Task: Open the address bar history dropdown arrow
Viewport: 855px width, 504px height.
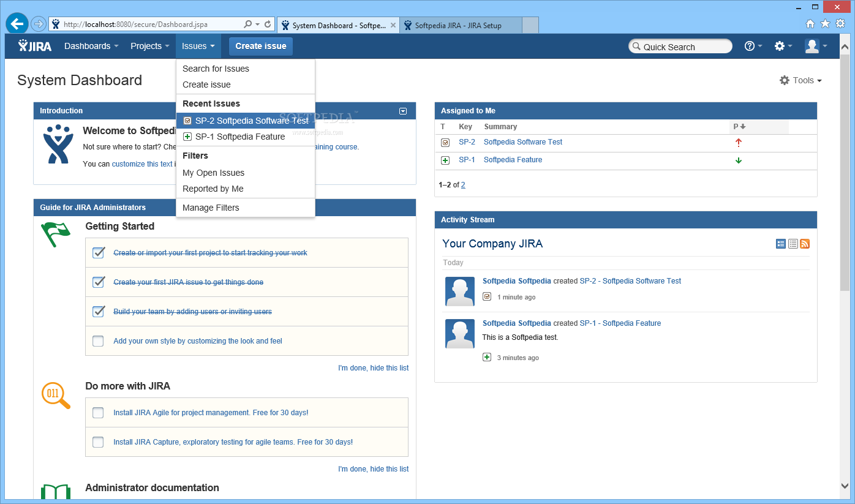Action: (257, 24)
